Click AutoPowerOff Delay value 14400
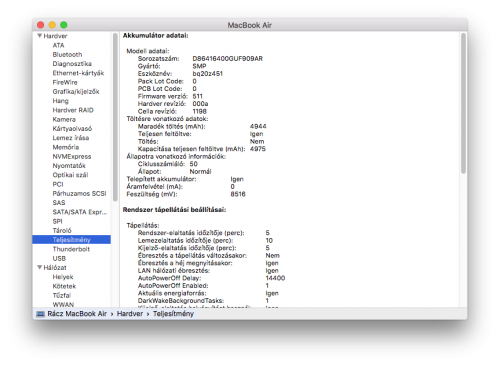Image resolution: width=500 pixels, height=366 pixels. (x=275, y=278)
